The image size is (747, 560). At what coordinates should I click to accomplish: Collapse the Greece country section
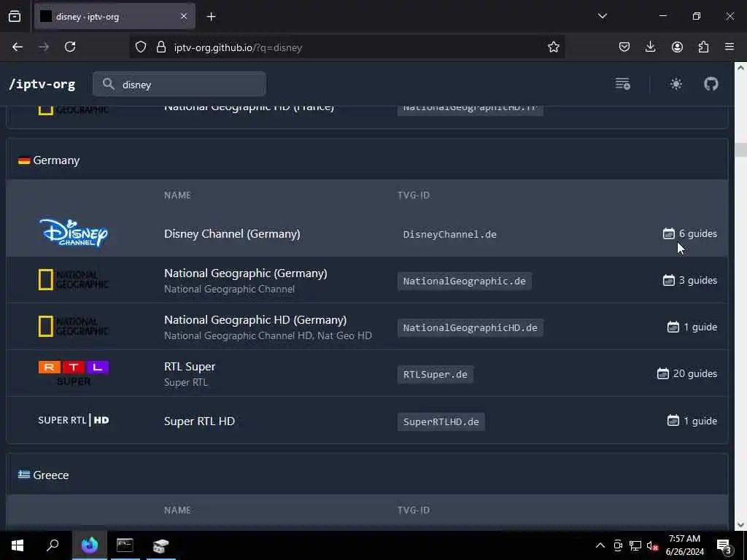pos(367,475)
